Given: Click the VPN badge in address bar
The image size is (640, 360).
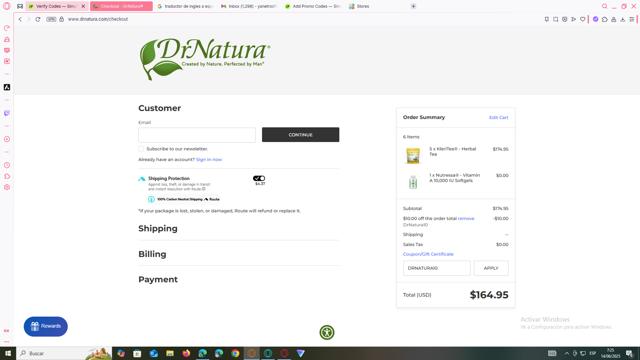Looking at the screenshot, I should coord(51,19).
